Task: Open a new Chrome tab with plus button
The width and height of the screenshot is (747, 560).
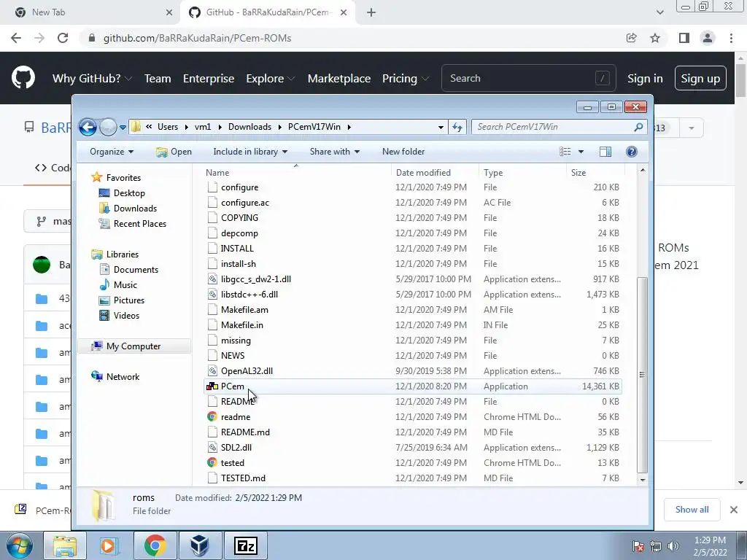Action: (371, 12)
